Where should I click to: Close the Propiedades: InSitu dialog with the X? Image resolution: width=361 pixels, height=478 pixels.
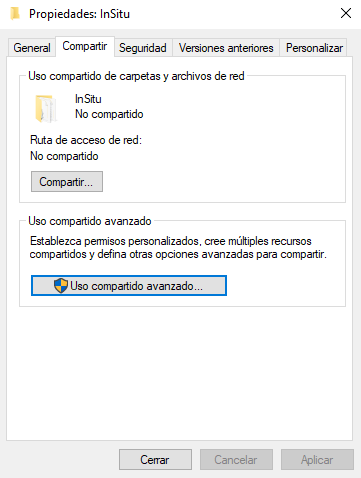(x=346, y=13)
